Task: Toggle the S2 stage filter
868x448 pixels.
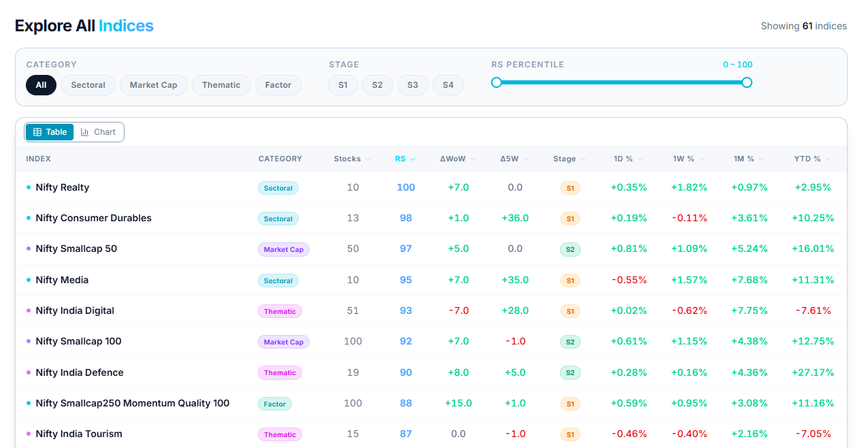Action: tap(378, 85)
